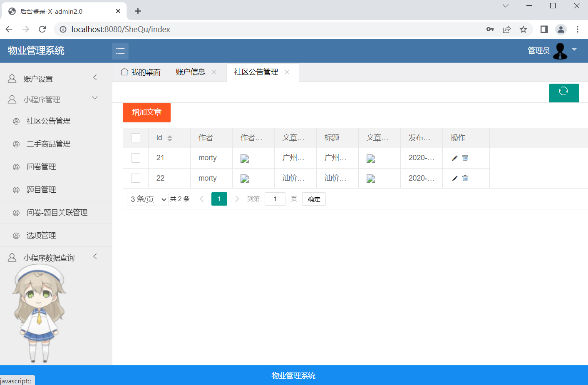Bookmark this page with the star icon

click(523, 29)
